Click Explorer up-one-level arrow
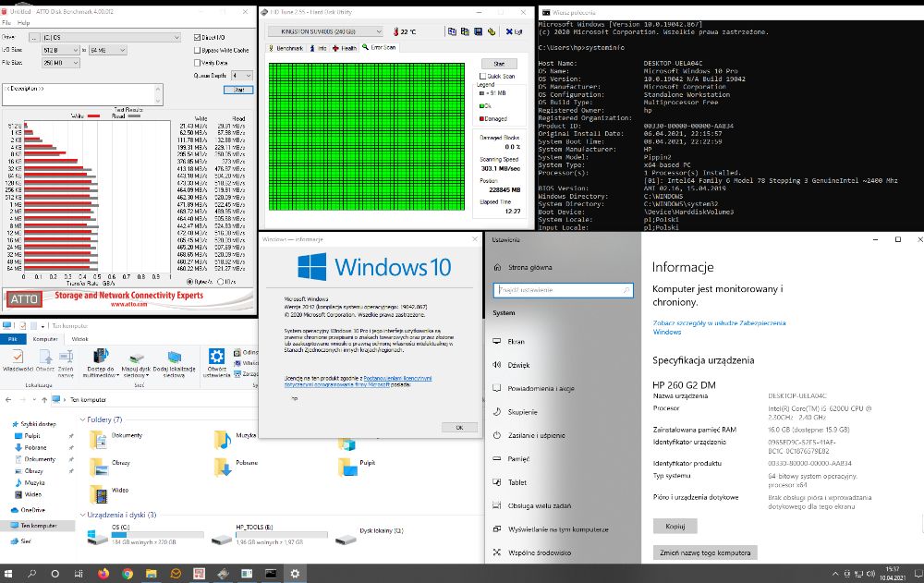 click(44, 400)
